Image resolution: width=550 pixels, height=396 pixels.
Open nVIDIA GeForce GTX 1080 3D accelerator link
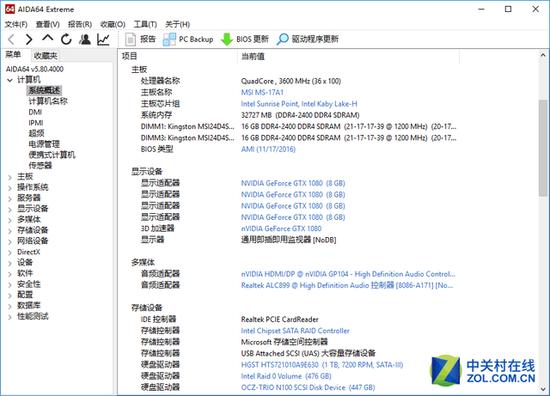click(x=281, y=229)
